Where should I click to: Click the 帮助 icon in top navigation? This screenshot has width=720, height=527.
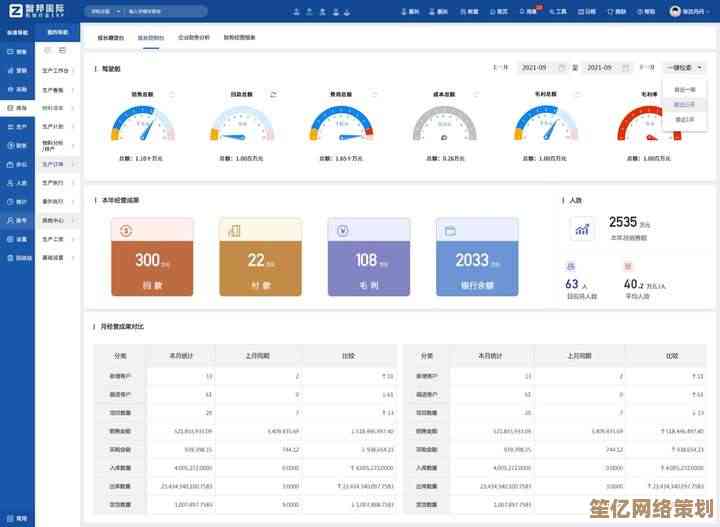647,11
